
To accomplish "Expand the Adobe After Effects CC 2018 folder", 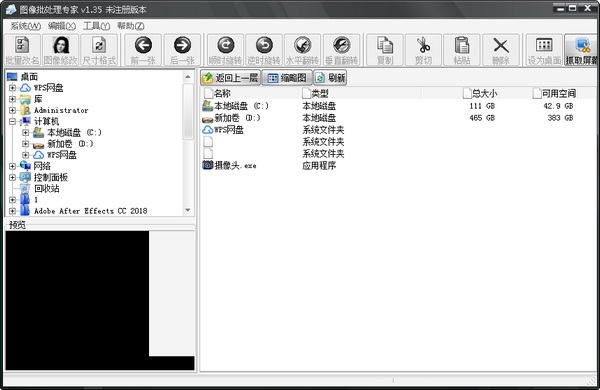I will click(12, 211).
